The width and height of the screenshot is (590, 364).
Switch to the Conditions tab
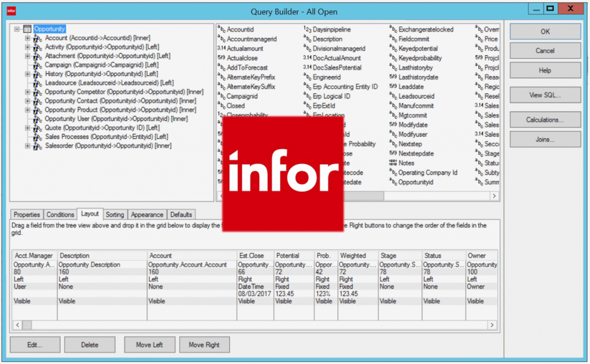pos(60,214)
